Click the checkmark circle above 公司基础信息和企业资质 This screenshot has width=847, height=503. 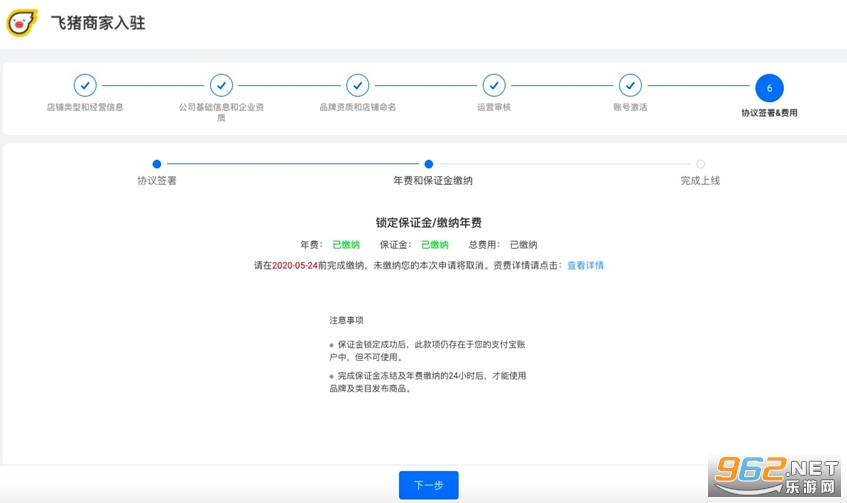(x=221, y=86)
